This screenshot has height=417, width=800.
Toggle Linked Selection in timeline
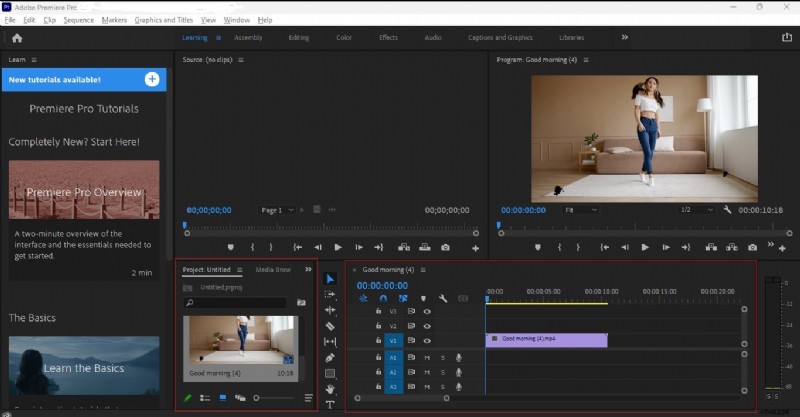[x=403, y=298]
